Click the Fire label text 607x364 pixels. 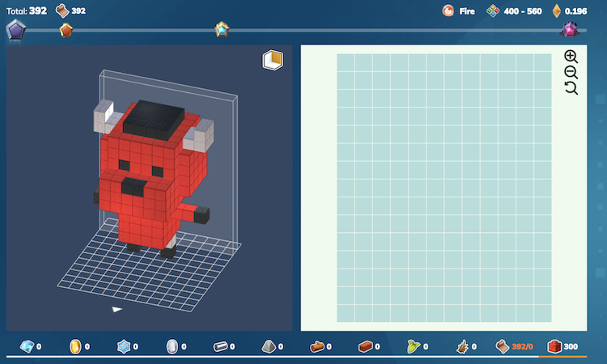click(467, 11)
